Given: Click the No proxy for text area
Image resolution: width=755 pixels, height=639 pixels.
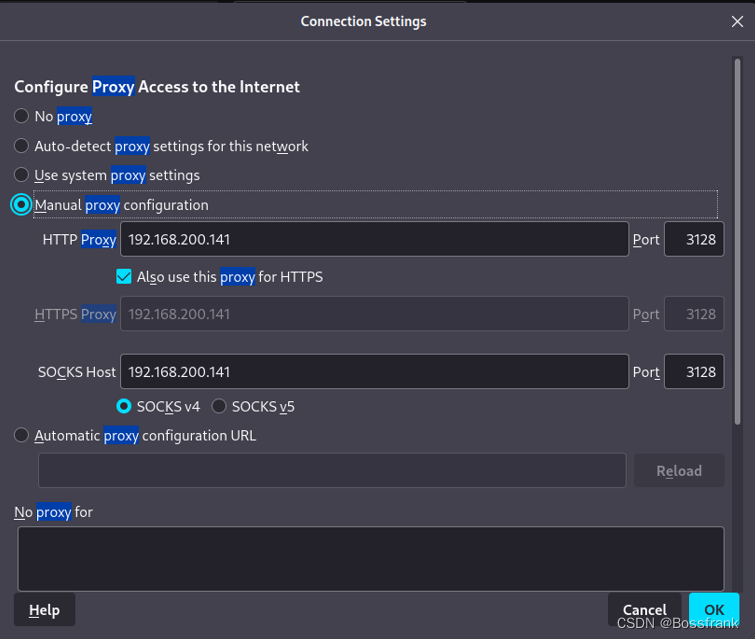Looking at the screenshot, I should 371,559.
